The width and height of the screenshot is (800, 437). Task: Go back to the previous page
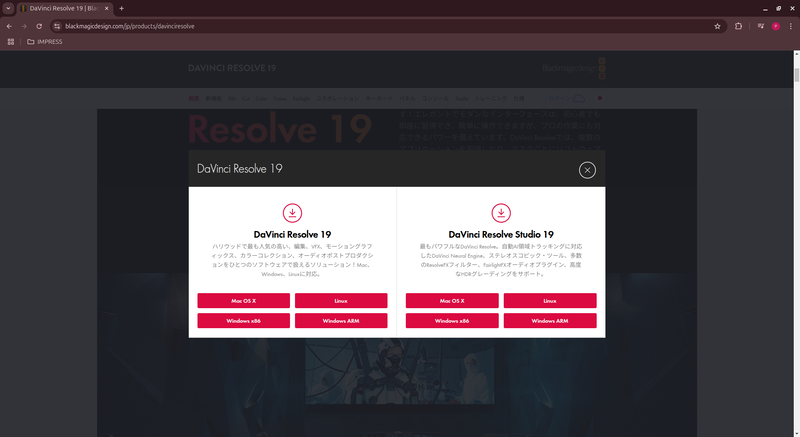coord(9,26)
